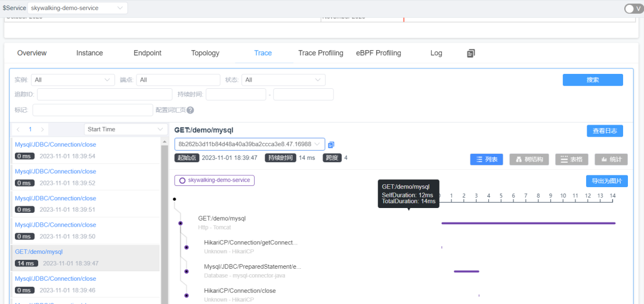Toggle the V switch at top right

(x=634, y=8)
